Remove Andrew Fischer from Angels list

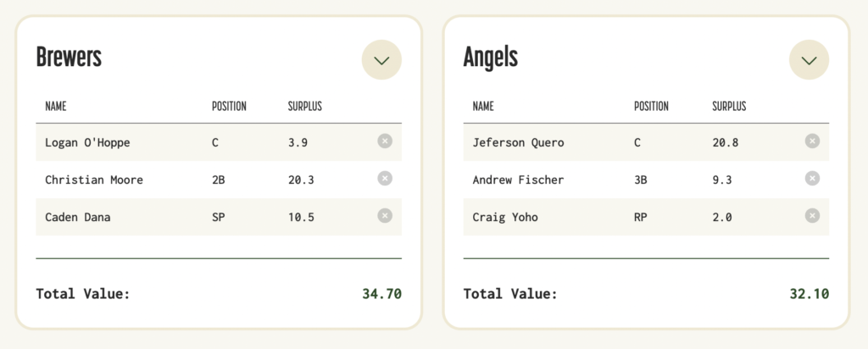click(x=812, y=179)
